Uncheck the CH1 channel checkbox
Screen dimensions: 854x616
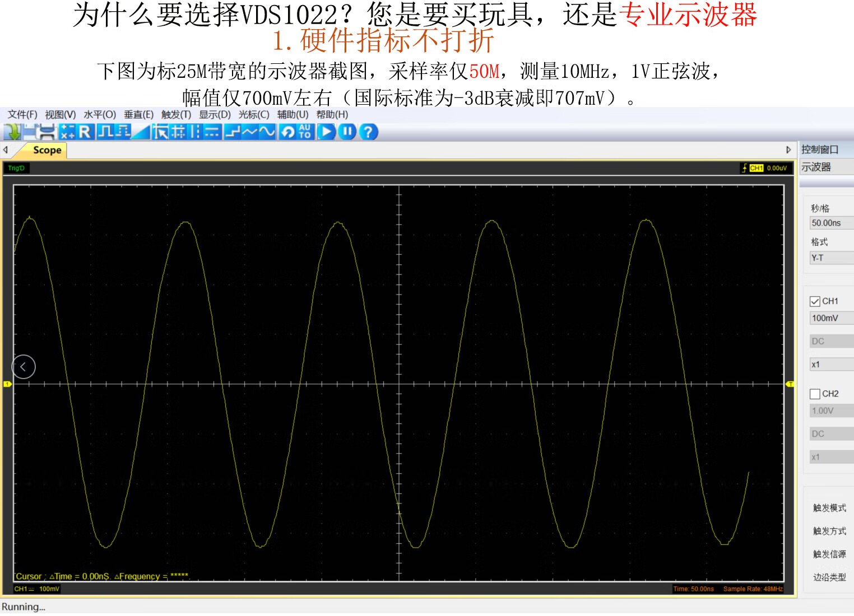815,301
